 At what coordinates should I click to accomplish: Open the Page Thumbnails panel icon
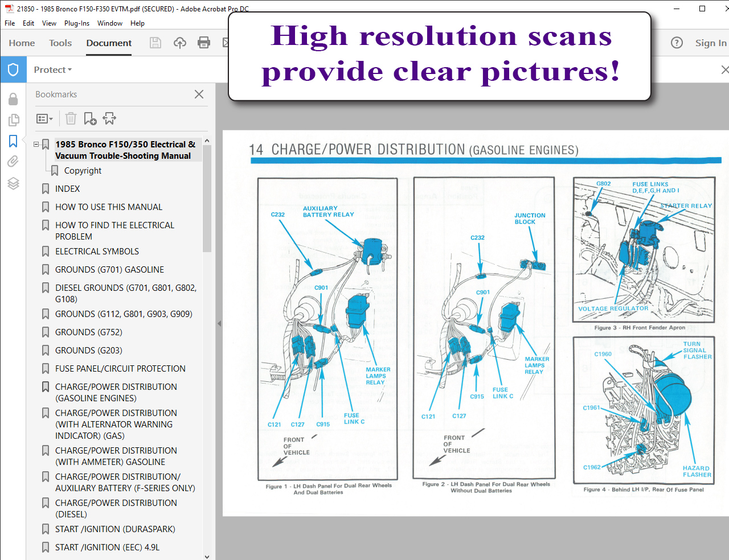[13, 120]
